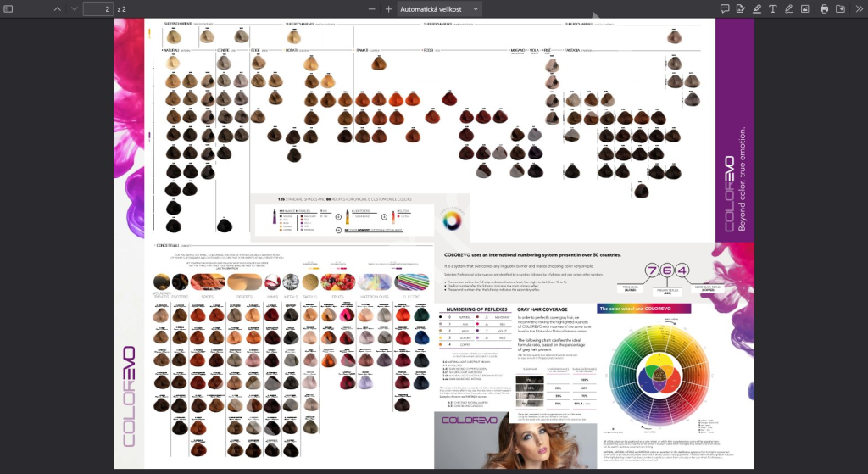Click the add image tool
The image size is (868, 474).
[805, 8]
